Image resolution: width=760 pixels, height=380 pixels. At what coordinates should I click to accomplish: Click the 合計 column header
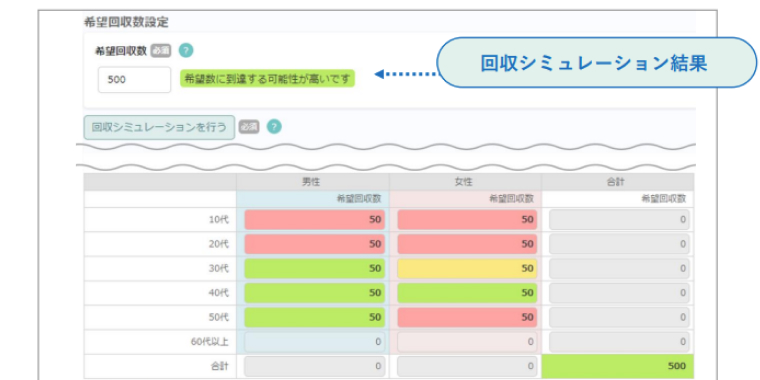(618, 182)
